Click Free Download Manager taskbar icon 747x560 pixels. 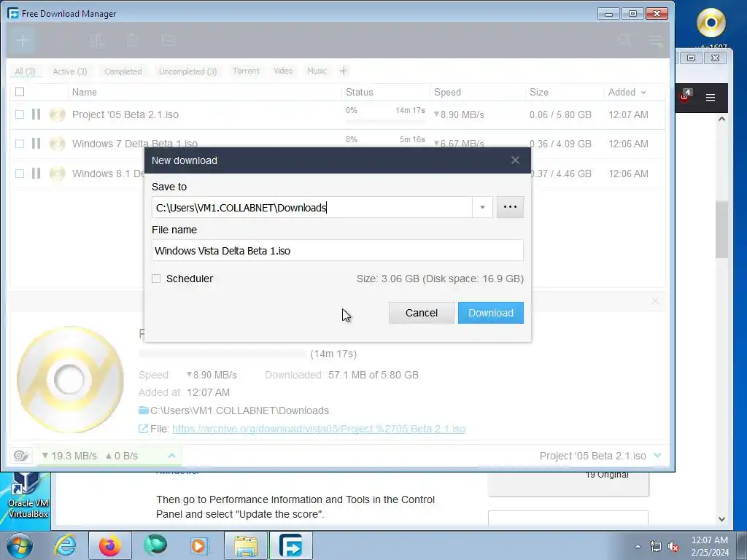coord(290,545)
